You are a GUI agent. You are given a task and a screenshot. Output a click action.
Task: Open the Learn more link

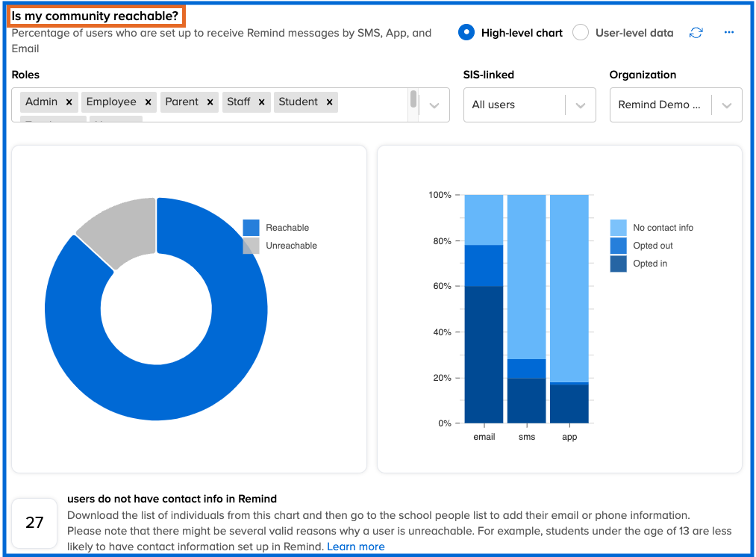(355, 547)
